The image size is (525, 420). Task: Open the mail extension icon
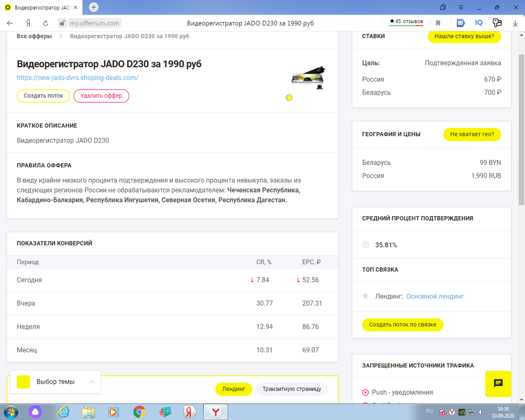tap(461, 23)
